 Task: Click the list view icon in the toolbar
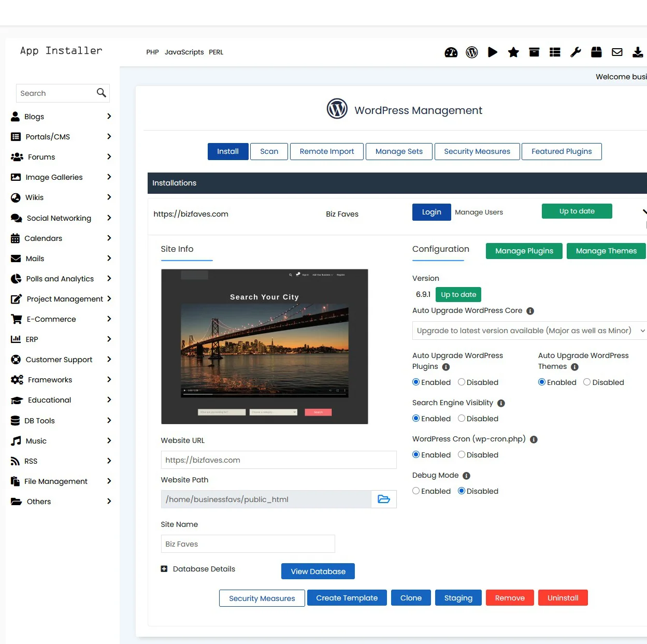555,52
